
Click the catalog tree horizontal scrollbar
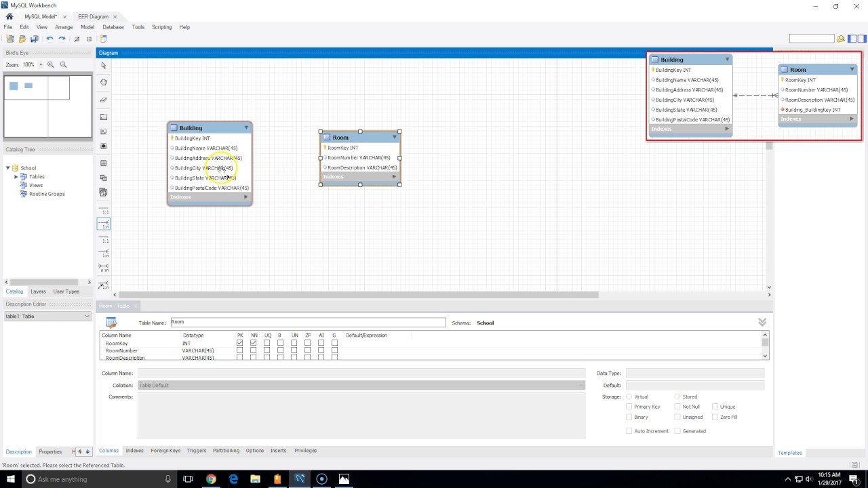point(45,282)
